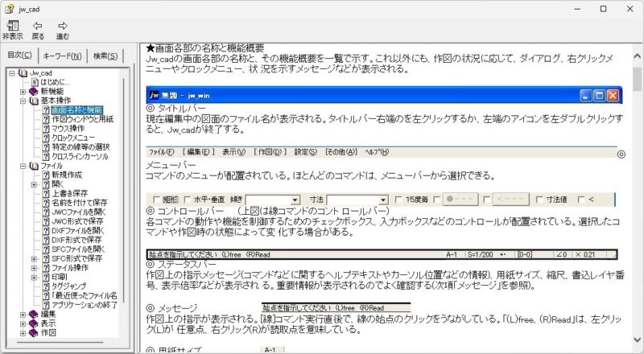The width and height of the screenshot is (644, 354).
Task: Open the はじめに topic
Action: [x=55, y=82]
